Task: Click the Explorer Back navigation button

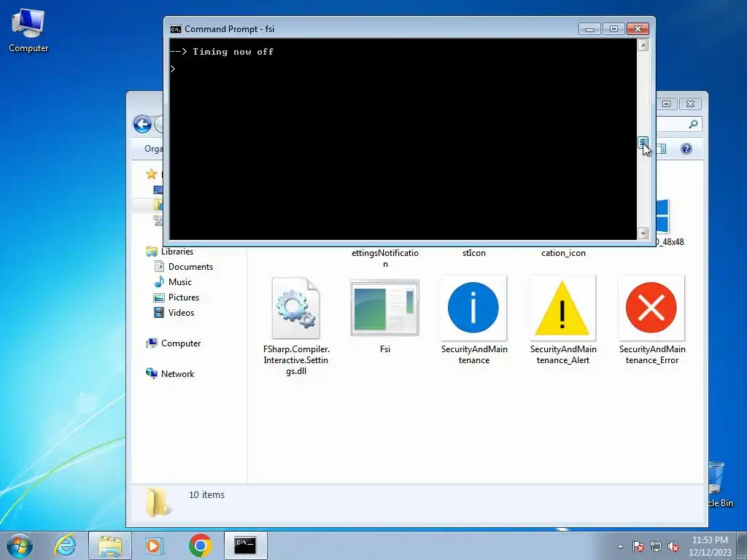Action: pyautogui.click(x=142, y=124)
